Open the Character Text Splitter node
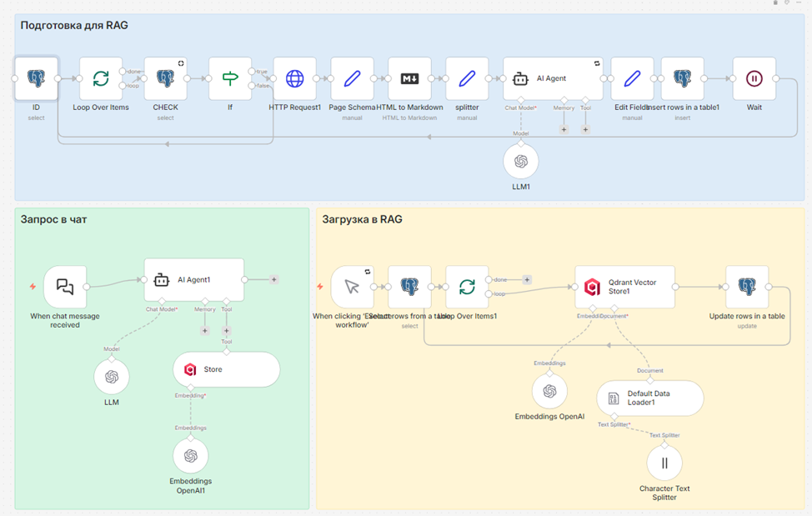The width and height of the screenshot is (812, 516). tap(664, 463)
